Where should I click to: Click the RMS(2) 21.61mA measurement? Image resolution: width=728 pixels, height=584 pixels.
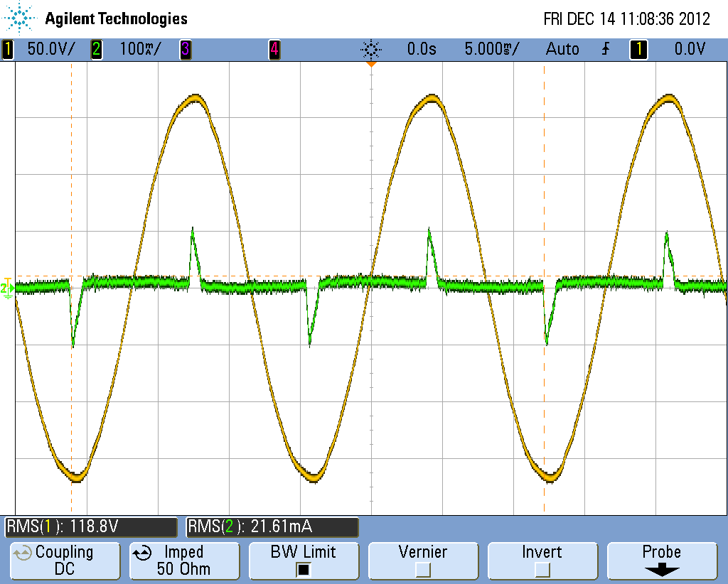tap(272, 527)
